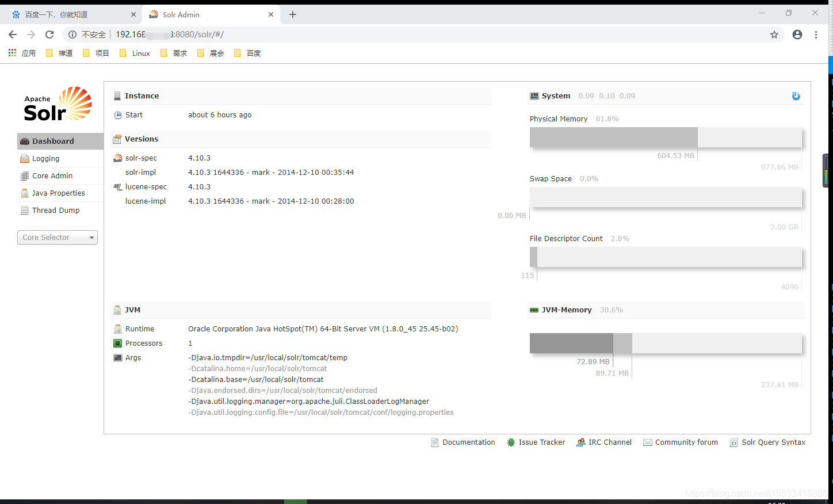Click the Physical Memory usage bar

pyautogui.click(x=666, y=138)
